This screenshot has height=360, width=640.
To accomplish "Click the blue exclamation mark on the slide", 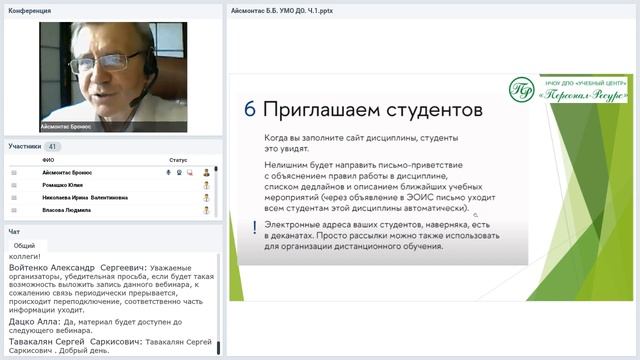I will click(x=255, y=227).
